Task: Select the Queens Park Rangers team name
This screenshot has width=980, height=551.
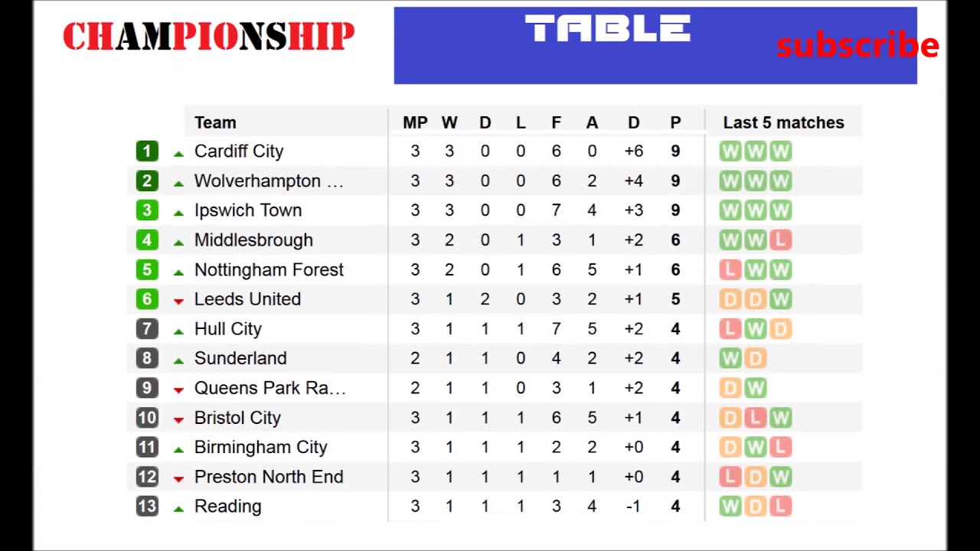Action: click(269, 388)
